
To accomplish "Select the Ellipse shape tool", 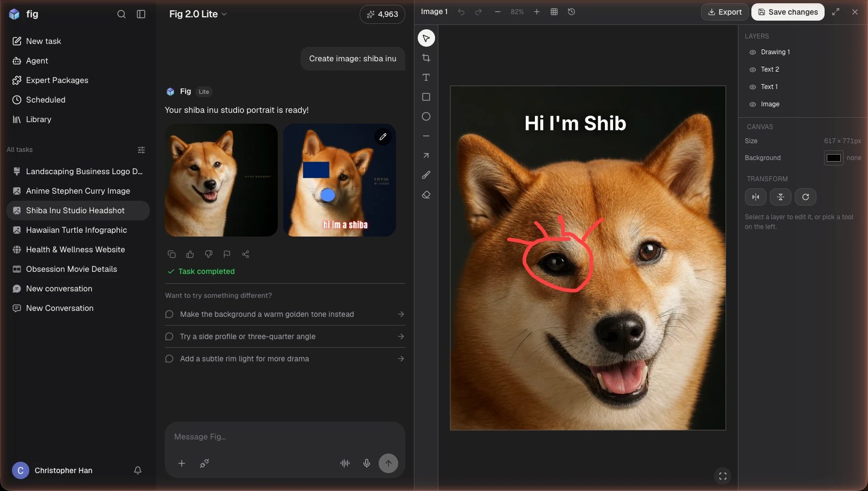I will (x=426, y=117).
